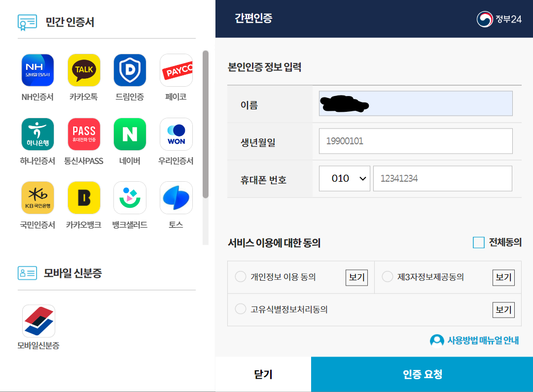Screen dimensions: 533x392
Task: Choose 토스 as certificate provider
Action: click(176, 197)
